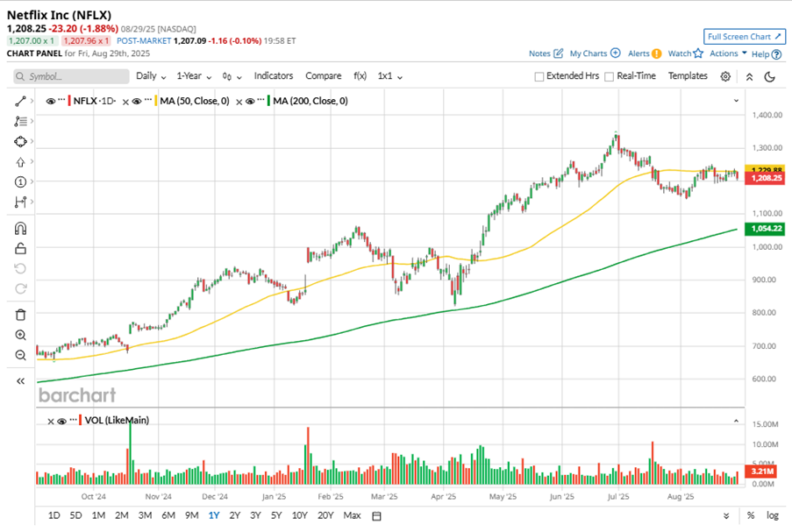Expand the trend line tool submenu arrow
The image size is (792, 532).
32,101
